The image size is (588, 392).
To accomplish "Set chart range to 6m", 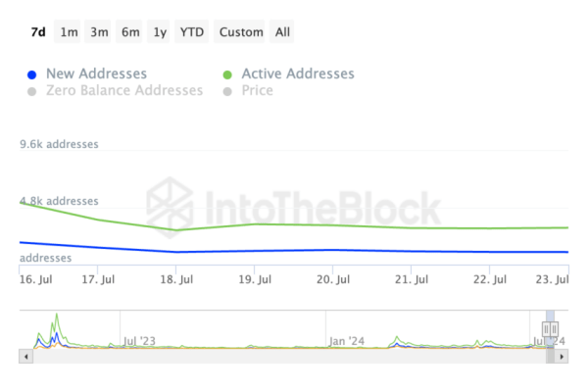I will (130, 32).
